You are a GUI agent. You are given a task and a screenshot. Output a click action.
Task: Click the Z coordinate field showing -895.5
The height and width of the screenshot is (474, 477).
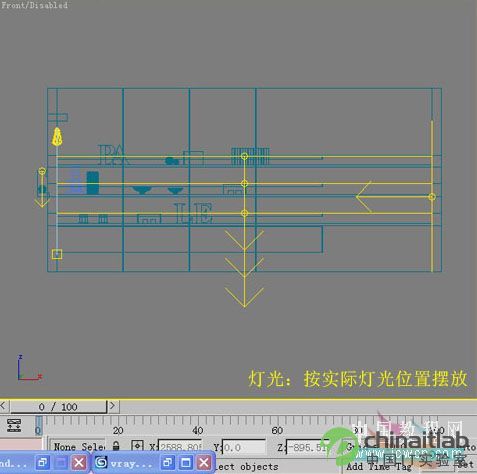tap(307, 447)
